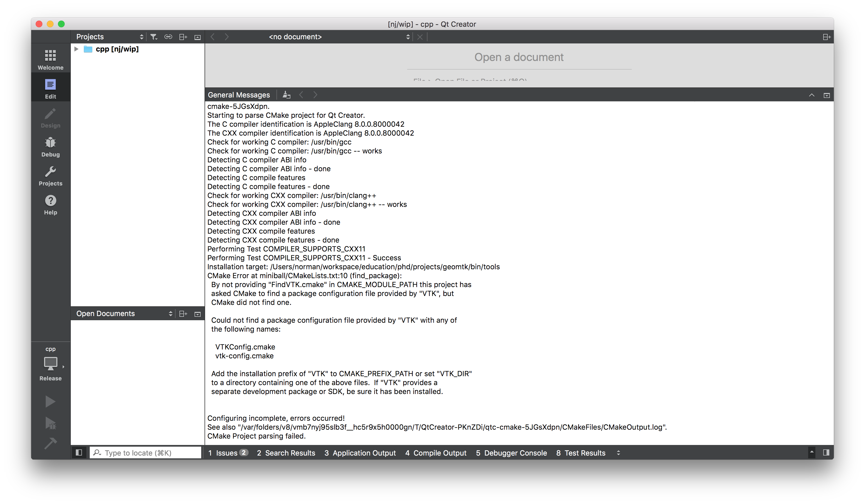
Task: Close the Open Documents panel
Action: tap(197, 314)
